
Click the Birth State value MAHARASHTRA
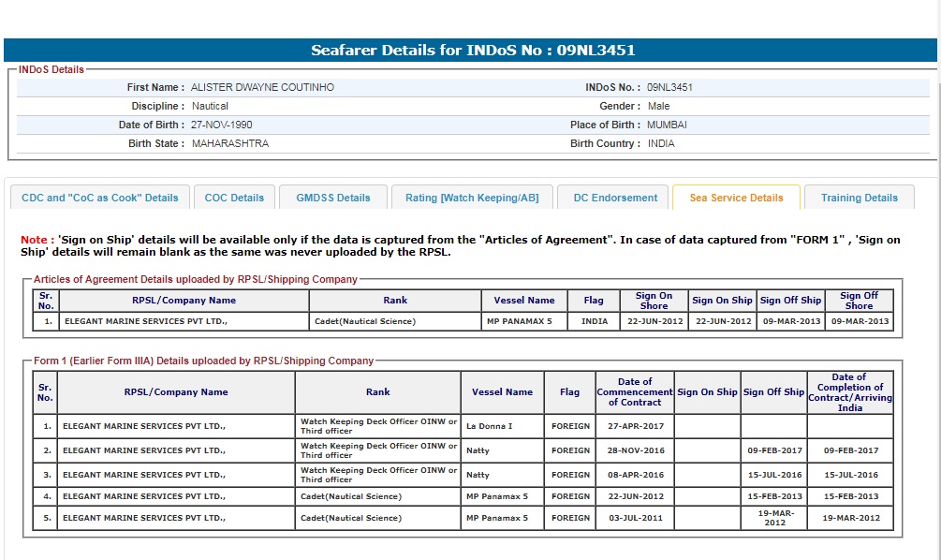[229, 143]
